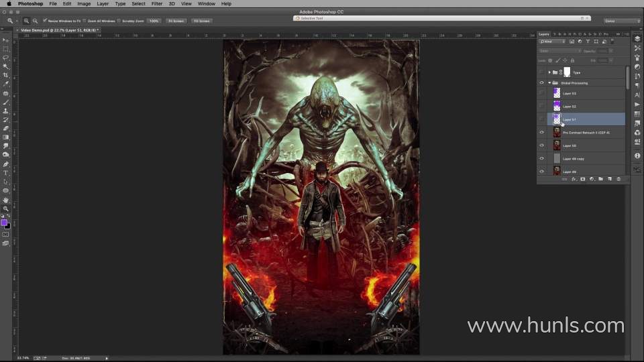This screenshot has width=644, height=362.
Task: Create a new layer
Action: (x=610, y=179)
